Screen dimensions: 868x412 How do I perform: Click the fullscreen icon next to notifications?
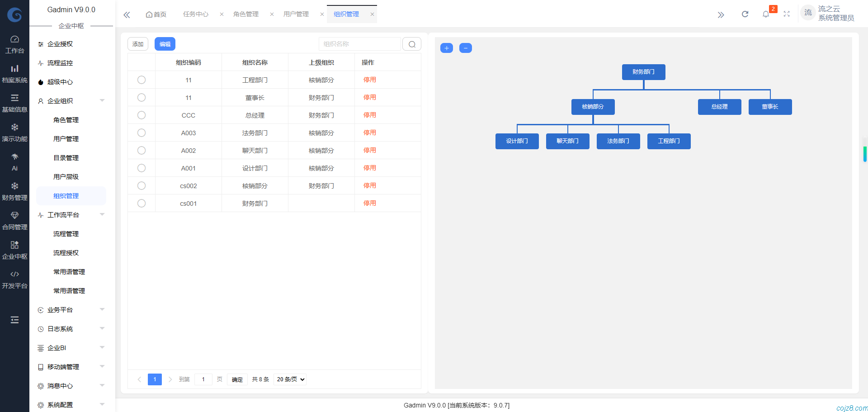[787, 14]
